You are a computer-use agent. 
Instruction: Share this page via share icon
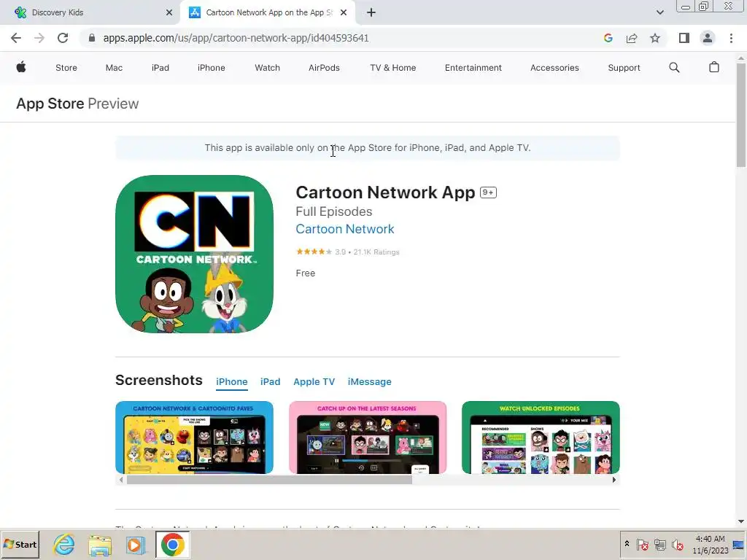click(632, 38)
